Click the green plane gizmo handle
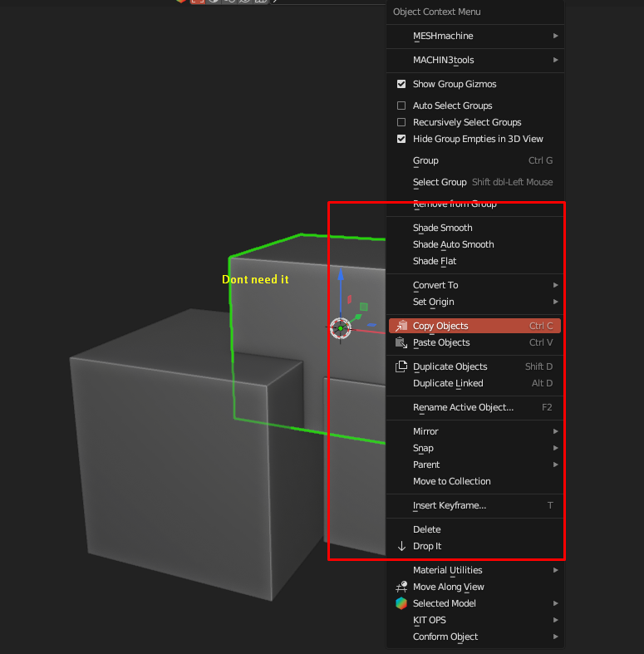 pyautogui.click(x=364, y=307)
